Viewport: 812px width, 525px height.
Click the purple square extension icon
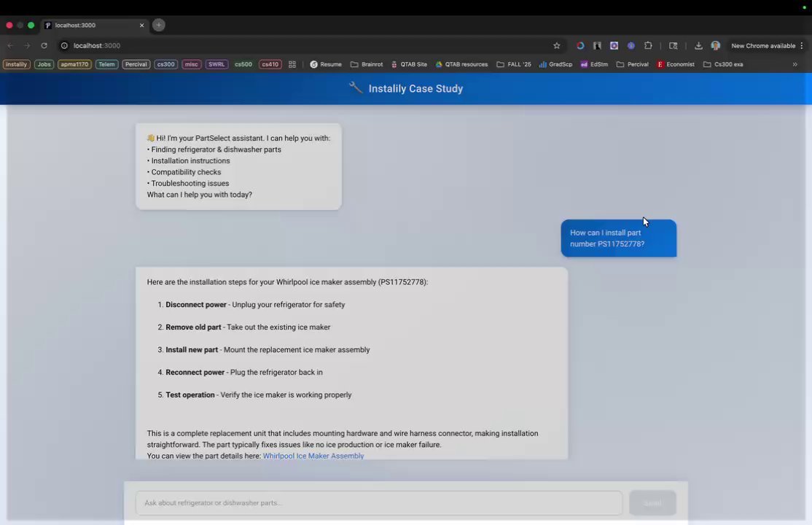[614, 46]
